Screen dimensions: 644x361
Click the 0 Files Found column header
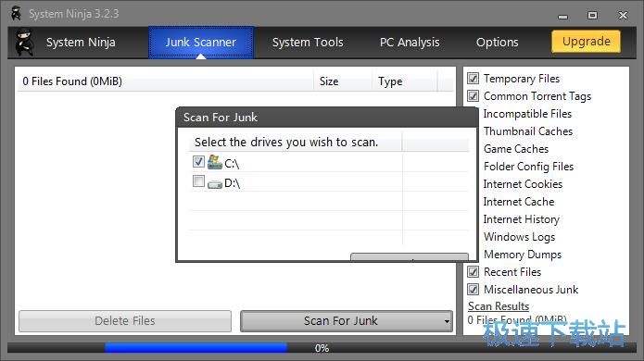pos(166,81)
